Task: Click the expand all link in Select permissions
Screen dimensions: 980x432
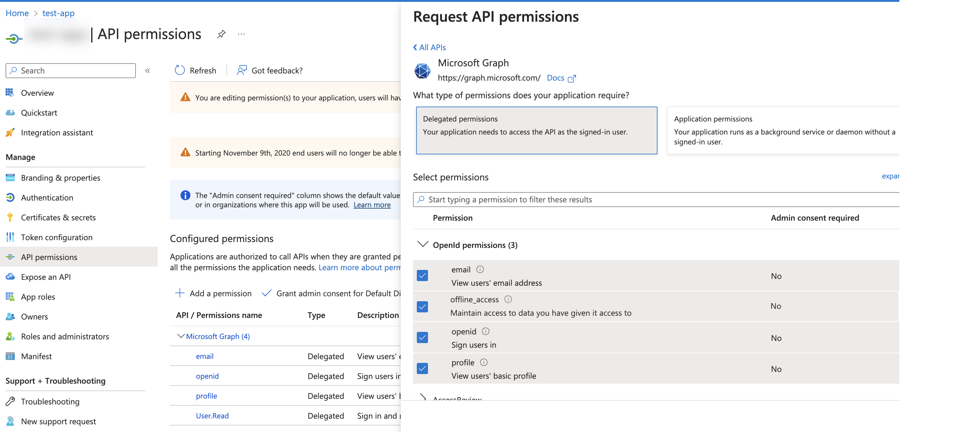Action: click(x=890, y=176)
